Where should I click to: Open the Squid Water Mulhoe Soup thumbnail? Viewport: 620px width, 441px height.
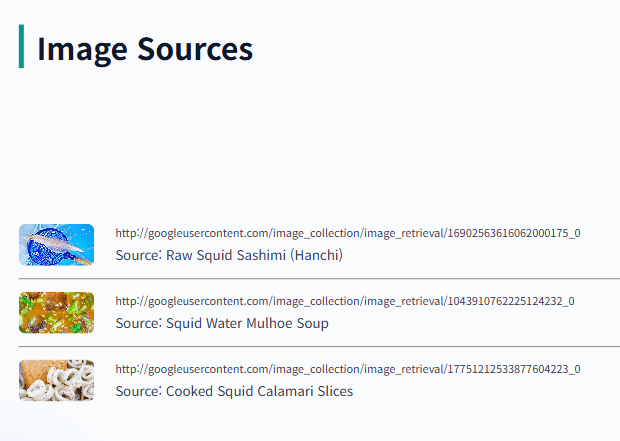click(57, 313)
